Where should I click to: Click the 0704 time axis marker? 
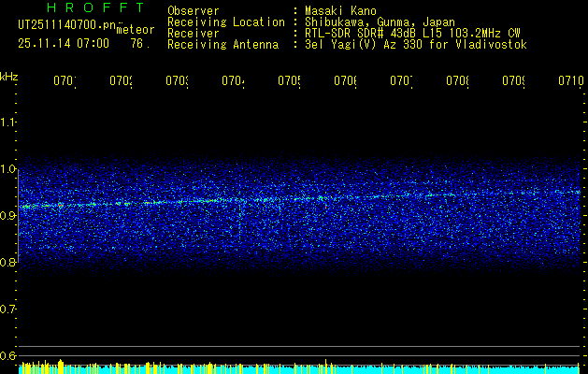pyautogui.click(x=234, y=80)
